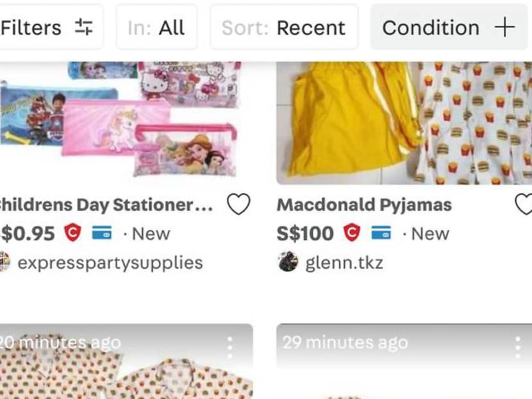Click the blue card icon near $0.95

(x=102, y=233)
